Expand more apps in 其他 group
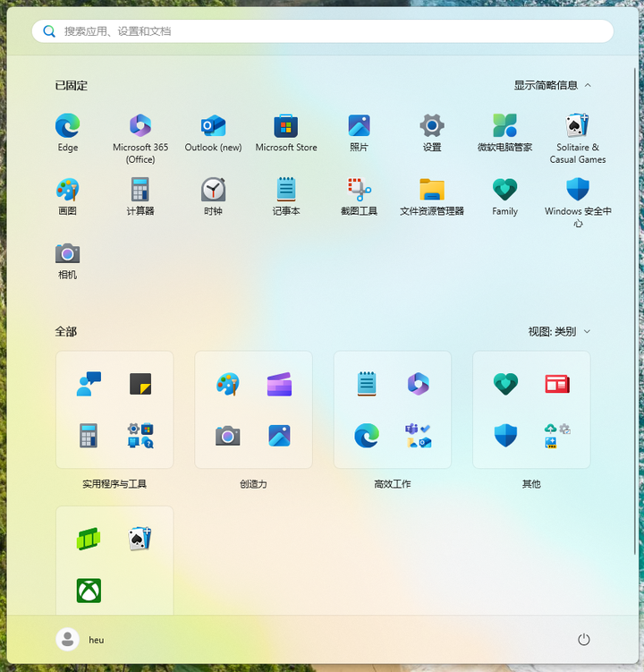The width and height of the screenshot is (644, 672). pyautogui.click(x=557, y=436)
